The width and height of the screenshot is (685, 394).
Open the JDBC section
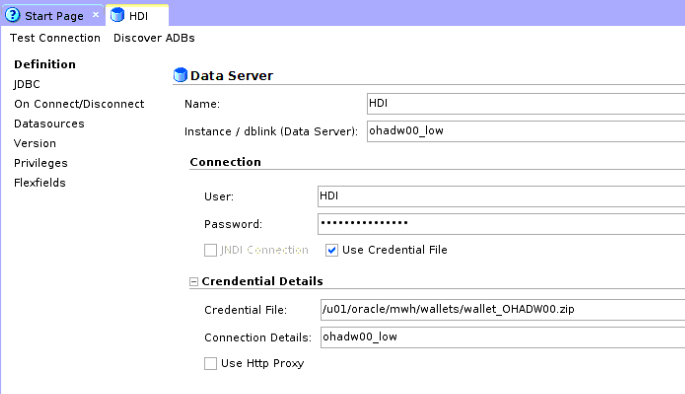coord(27,84)
